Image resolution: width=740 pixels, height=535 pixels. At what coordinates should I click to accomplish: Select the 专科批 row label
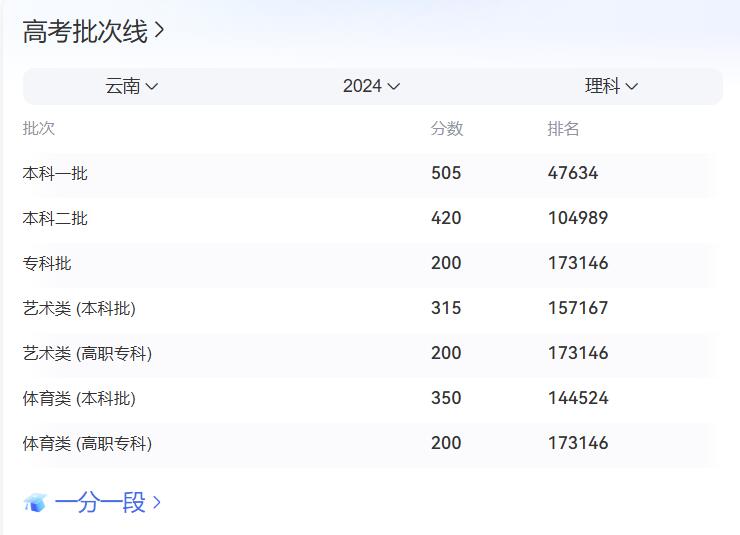(x=47, y=263)
